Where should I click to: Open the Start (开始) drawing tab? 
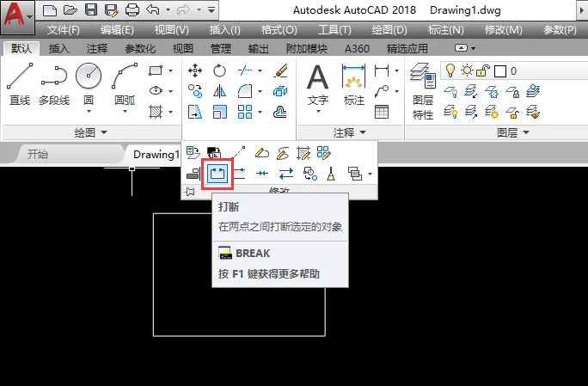pos(38,154)
